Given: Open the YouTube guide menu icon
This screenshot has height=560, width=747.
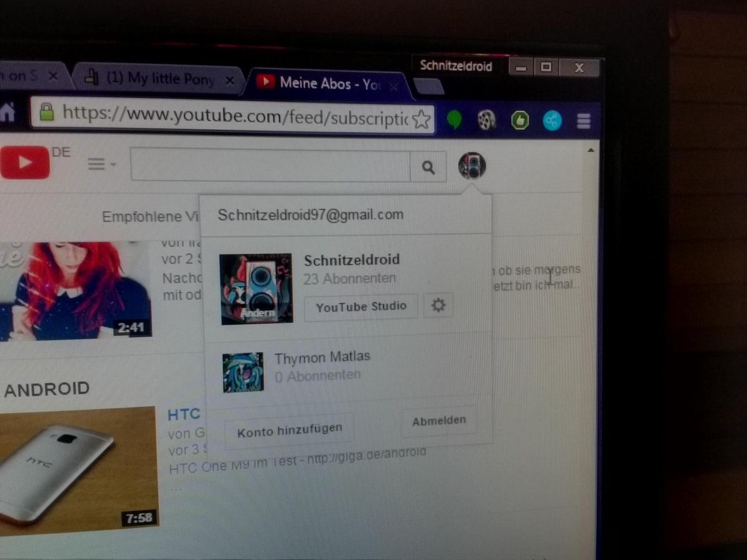Looking at the screenshot, I should coord(101,164).
